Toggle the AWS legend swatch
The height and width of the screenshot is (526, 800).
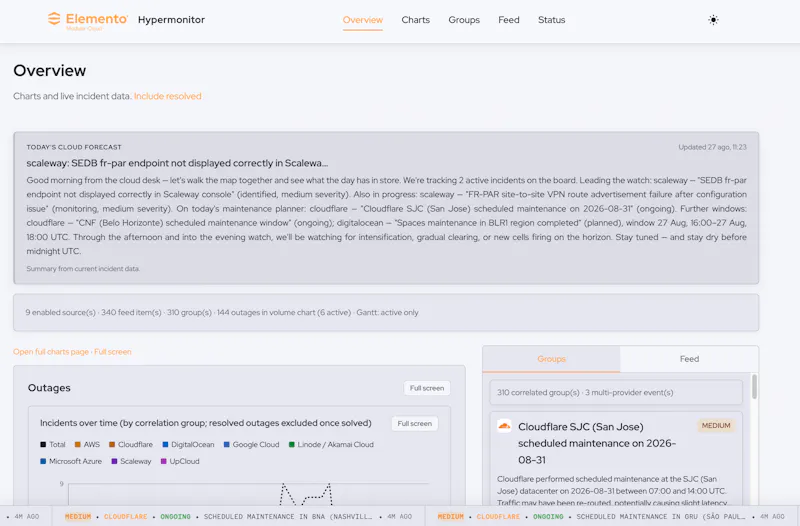78,445
